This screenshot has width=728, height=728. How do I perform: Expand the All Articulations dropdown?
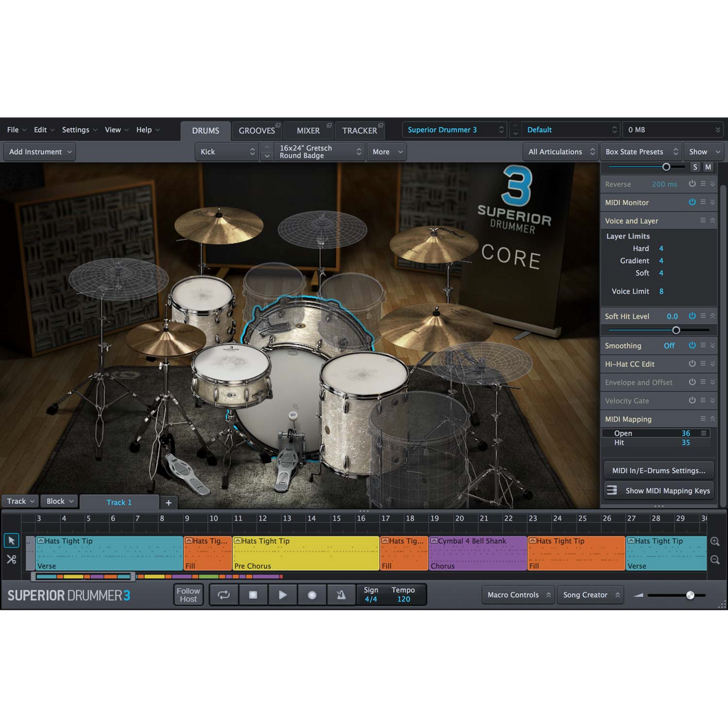[x=559, y=151]
